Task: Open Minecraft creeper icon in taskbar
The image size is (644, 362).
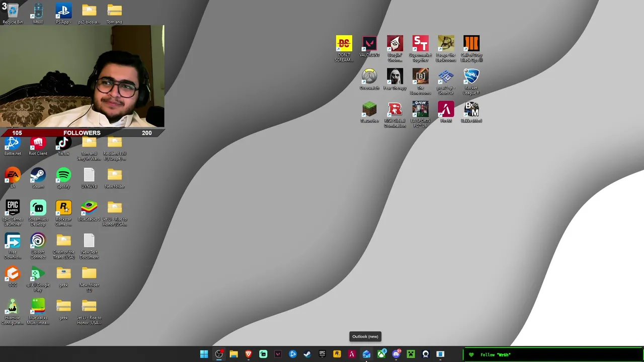Action: [x=411, y=354]
